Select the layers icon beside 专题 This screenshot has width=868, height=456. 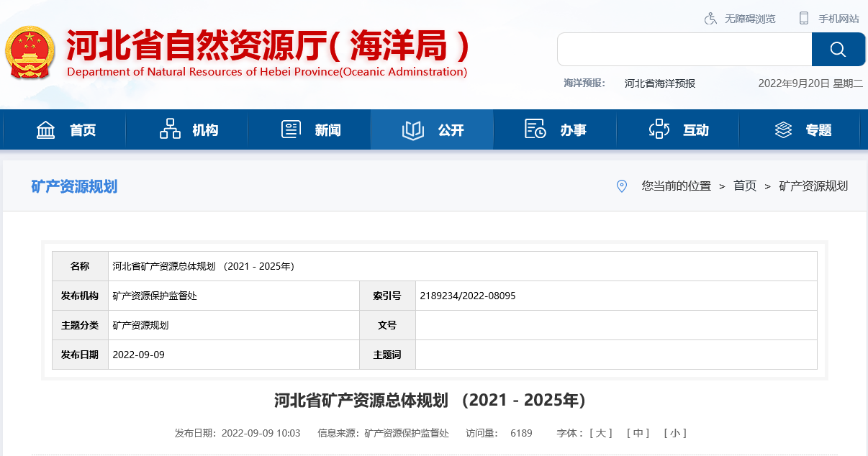(783, 129)
